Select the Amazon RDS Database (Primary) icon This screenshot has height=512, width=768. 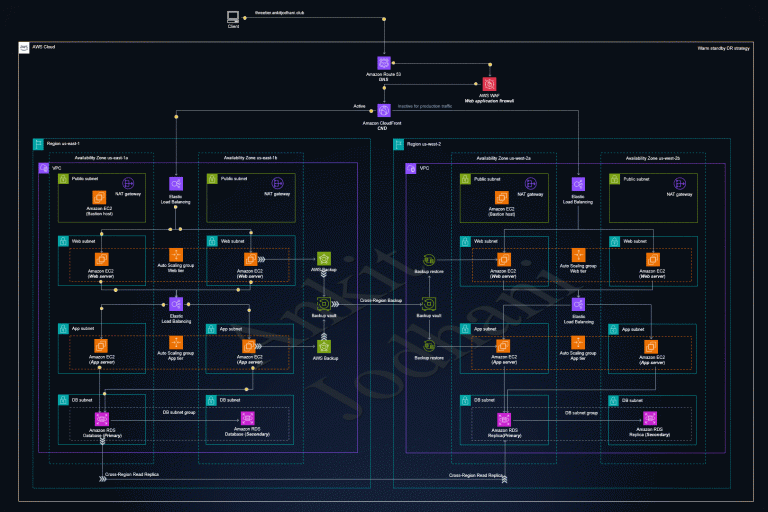[102, 419]
